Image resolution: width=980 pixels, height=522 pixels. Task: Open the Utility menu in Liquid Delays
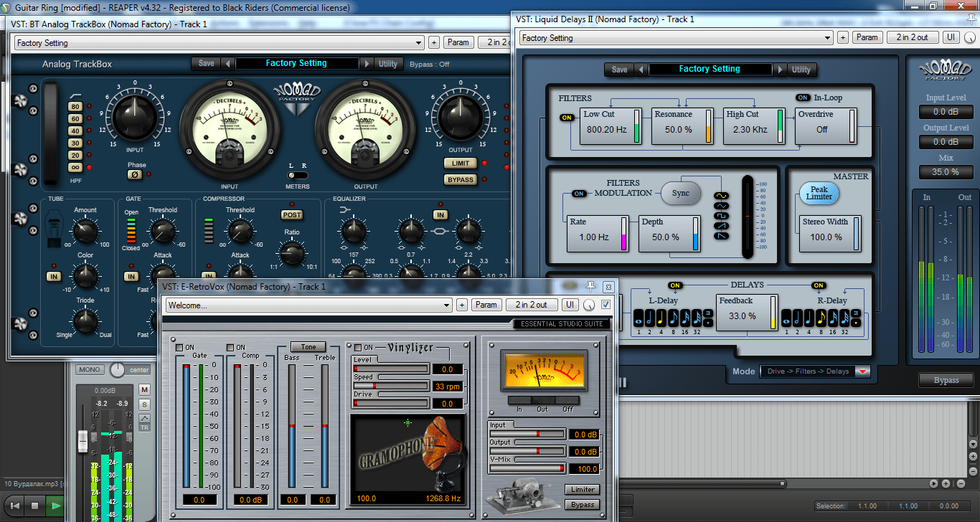click(801, 70)
